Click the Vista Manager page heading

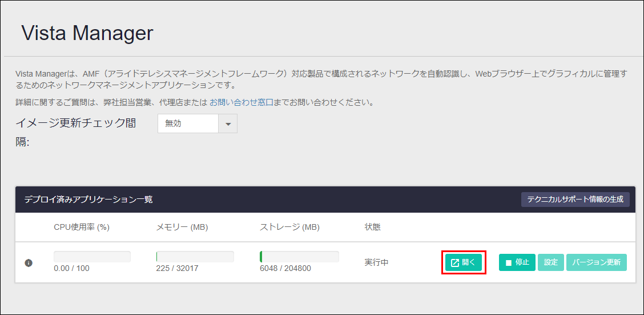[x=87, y=33]
